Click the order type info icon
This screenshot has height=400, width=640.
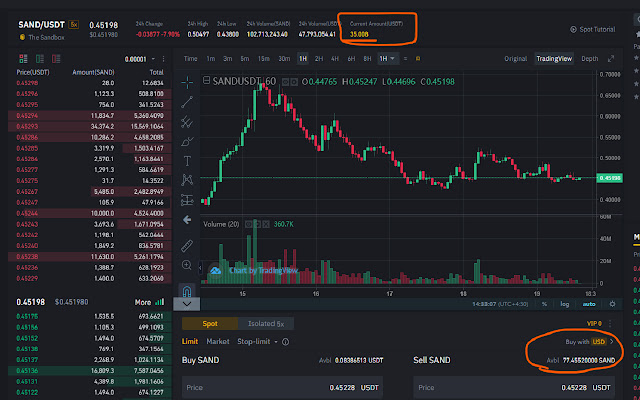pos(286,342)
